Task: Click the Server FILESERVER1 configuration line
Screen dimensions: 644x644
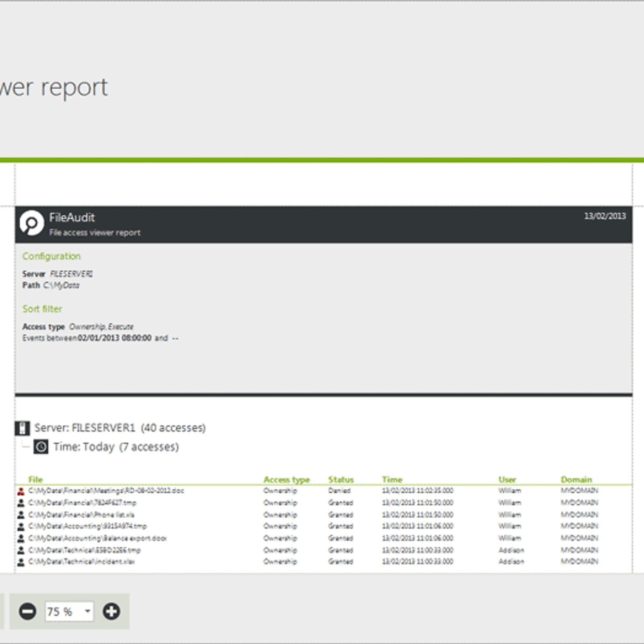Action: [x=58, y=274]
